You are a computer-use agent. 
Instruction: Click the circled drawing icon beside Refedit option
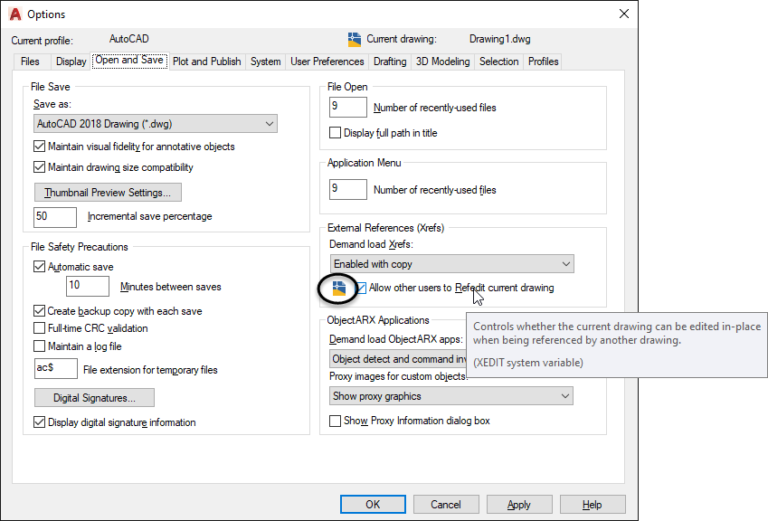pyautogui.click(x=339, y=289)
